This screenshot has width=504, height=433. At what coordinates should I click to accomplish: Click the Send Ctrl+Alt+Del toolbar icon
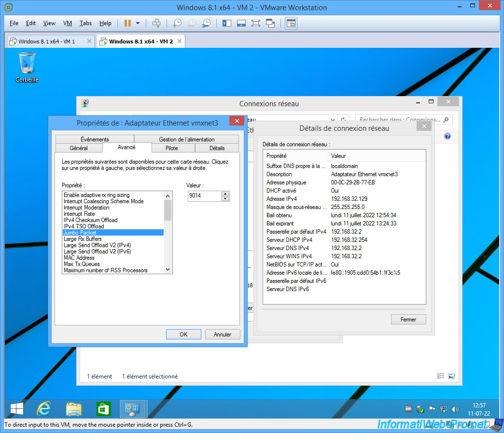[x=156, y=23]
